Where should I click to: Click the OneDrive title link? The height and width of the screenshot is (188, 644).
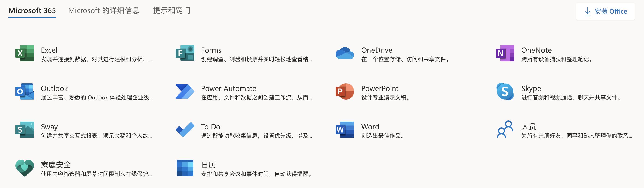377,50
